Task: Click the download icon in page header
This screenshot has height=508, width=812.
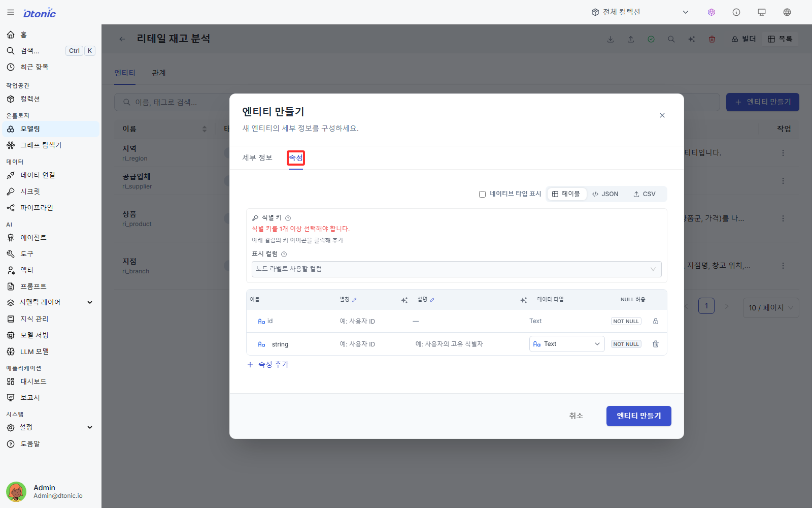Action: click(611, 39)
